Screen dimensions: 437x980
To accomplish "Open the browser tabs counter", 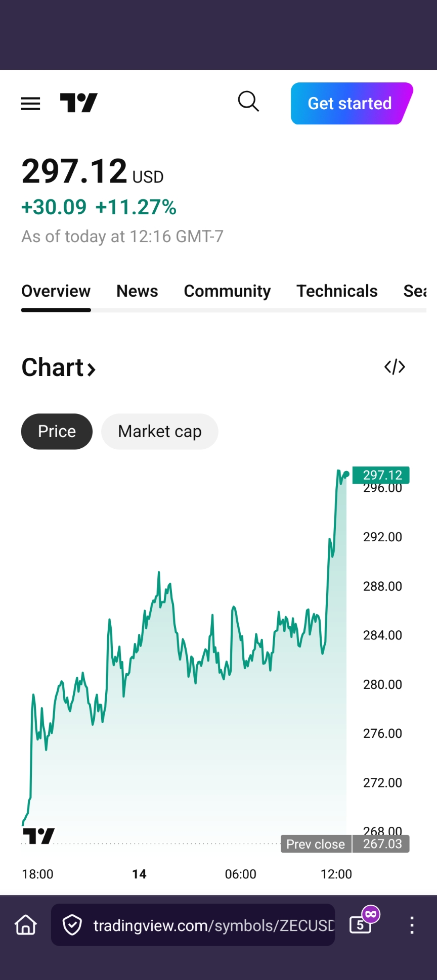I will click(x=361, y=925).
